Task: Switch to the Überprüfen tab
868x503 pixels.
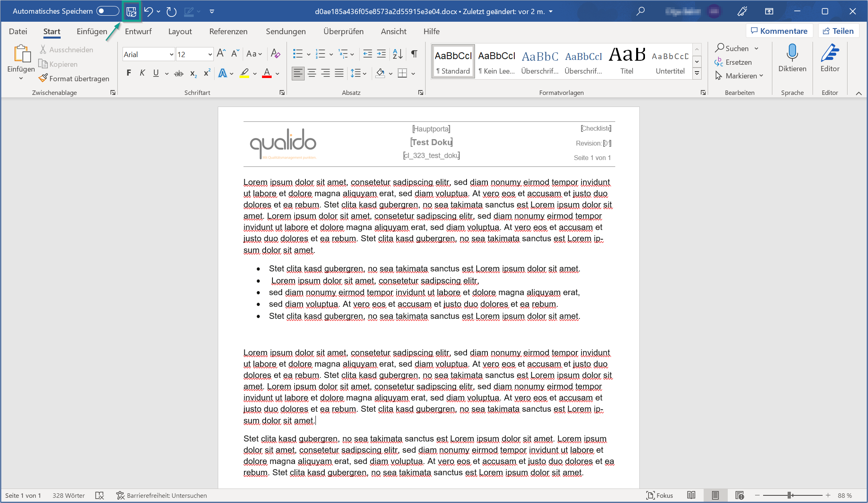Action: tap(344, 31)
